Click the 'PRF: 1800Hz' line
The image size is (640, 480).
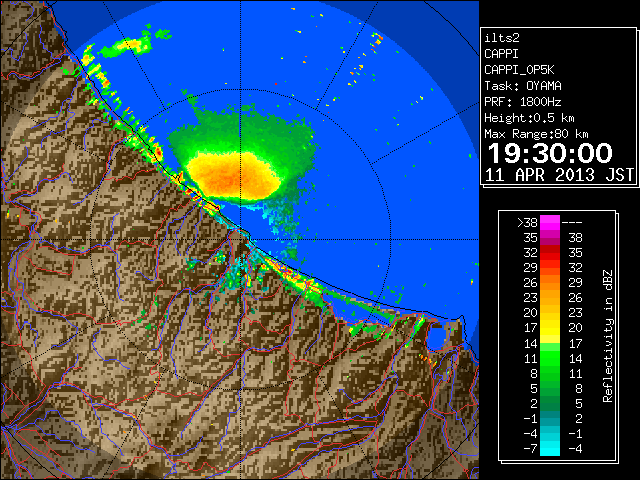point(523,102)
